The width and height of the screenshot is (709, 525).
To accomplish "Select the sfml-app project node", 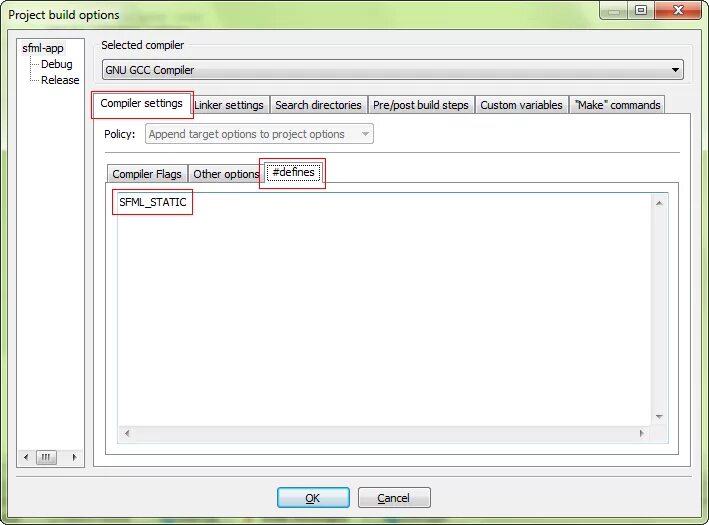I will coord(43,48).
